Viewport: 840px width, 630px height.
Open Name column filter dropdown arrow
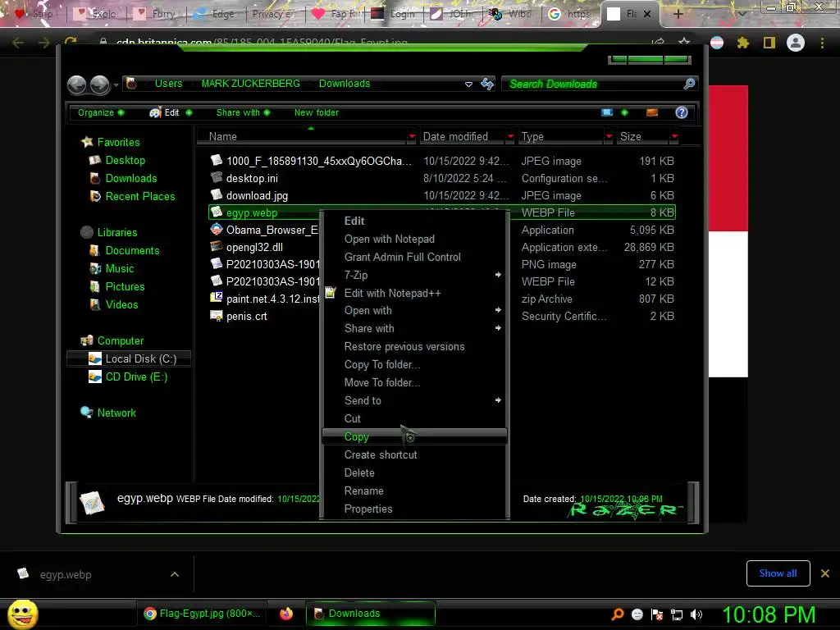tap(412, 137)
